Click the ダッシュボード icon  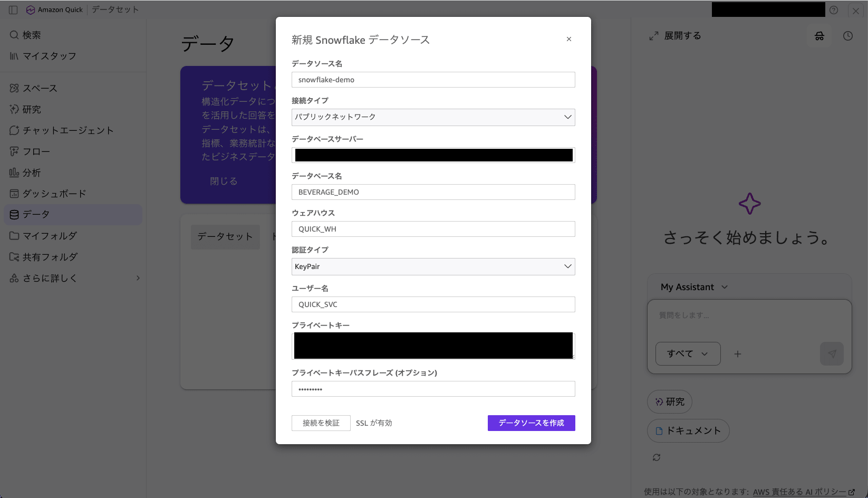point(14,194)
